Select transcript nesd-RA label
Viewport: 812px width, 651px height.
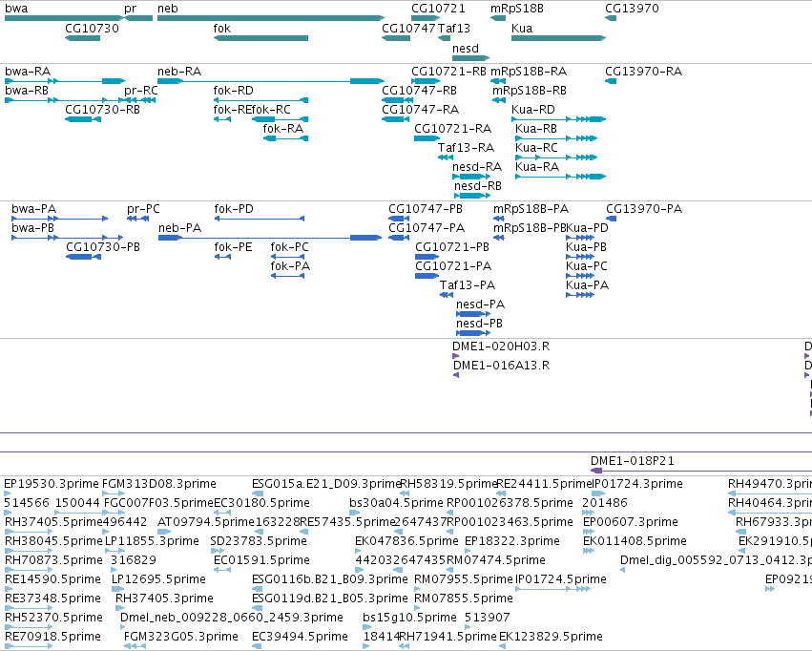point(477,167)
